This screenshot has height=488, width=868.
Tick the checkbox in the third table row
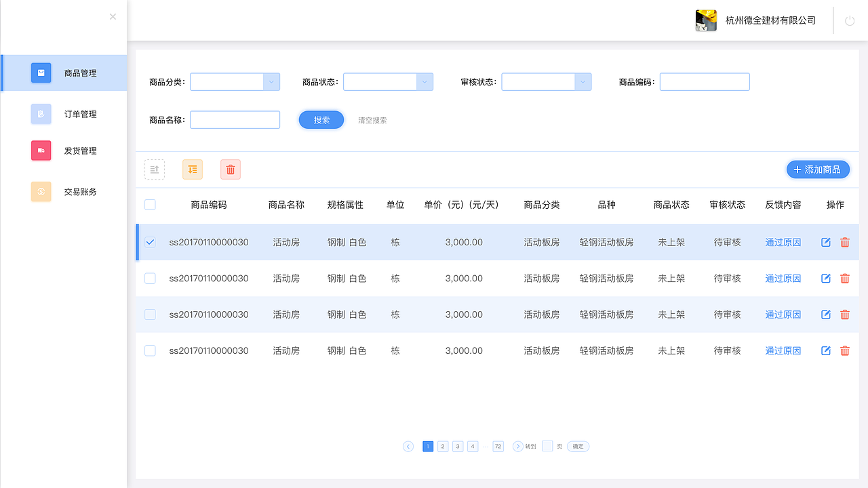(151, 314)
